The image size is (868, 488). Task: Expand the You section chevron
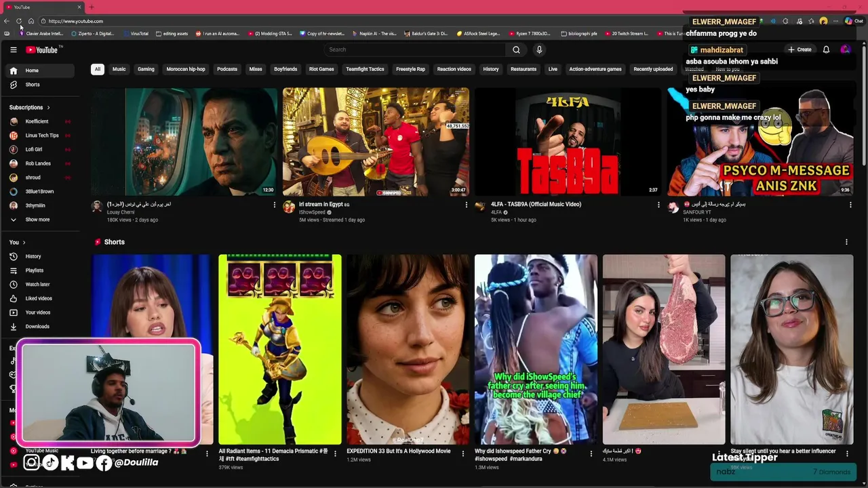click(24, 242)
